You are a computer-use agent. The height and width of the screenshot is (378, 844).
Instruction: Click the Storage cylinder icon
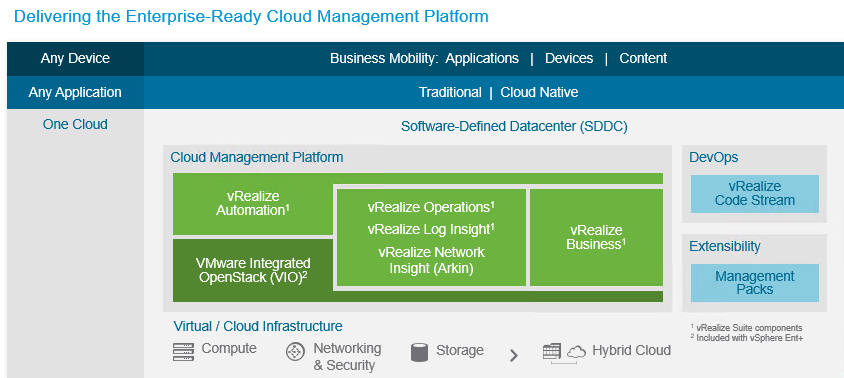pos(419,352)
